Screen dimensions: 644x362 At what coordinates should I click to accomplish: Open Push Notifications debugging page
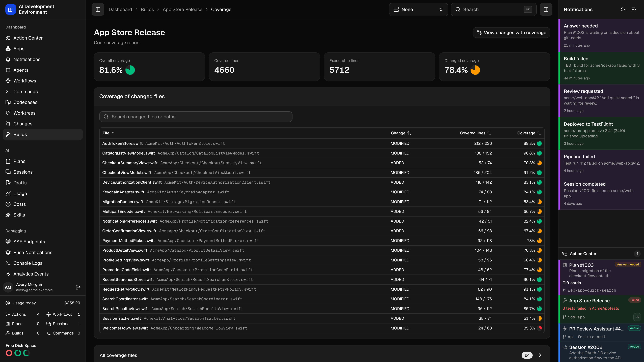coord(43,253)
